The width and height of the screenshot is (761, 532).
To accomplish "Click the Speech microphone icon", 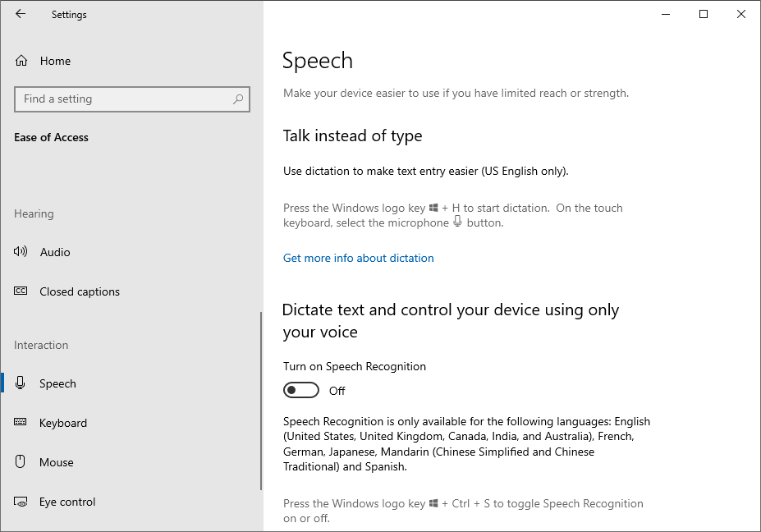I will (x=20, y=383).
